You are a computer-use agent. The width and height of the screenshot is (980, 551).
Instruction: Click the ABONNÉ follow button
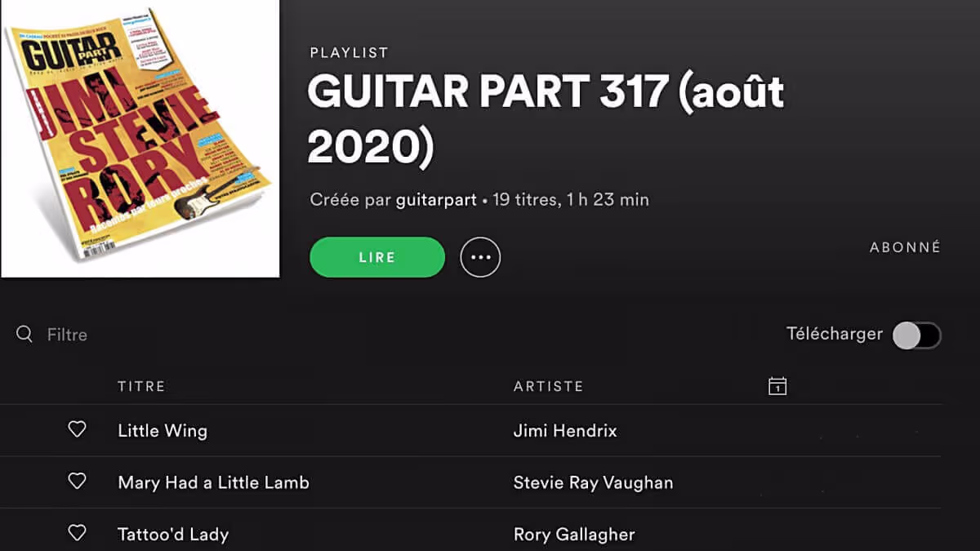tap(905, 247)
